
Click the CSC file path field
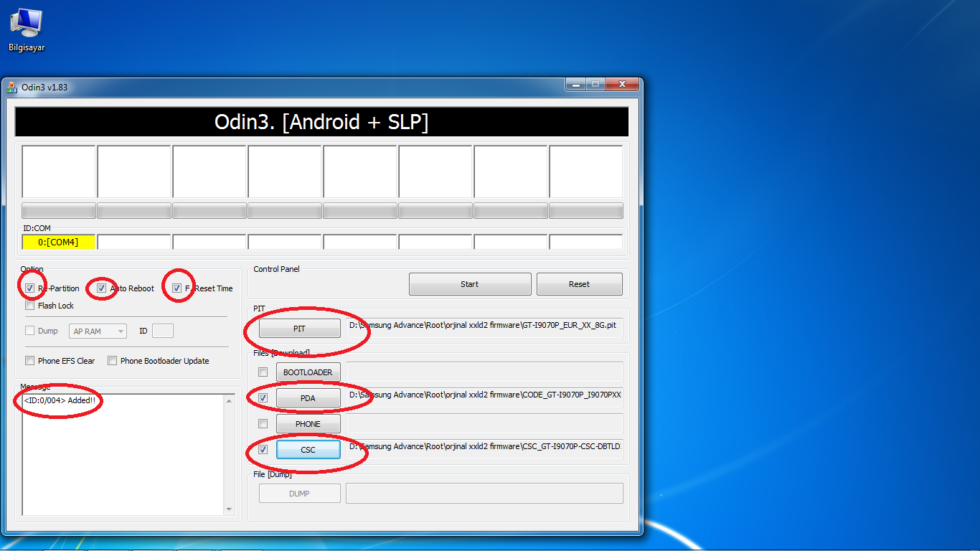pyautogui.click(x=484, y=449)
